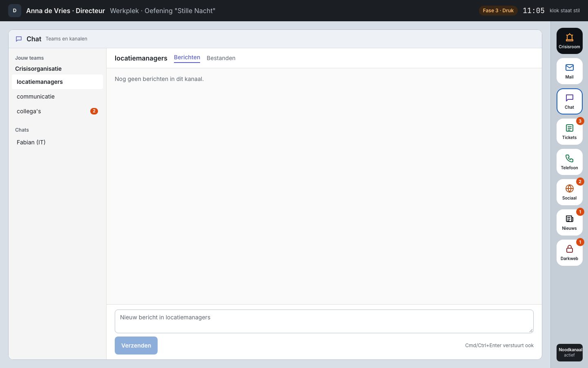Select the Berichten tab
Screen dimensions: 588x368
(187, 58)
